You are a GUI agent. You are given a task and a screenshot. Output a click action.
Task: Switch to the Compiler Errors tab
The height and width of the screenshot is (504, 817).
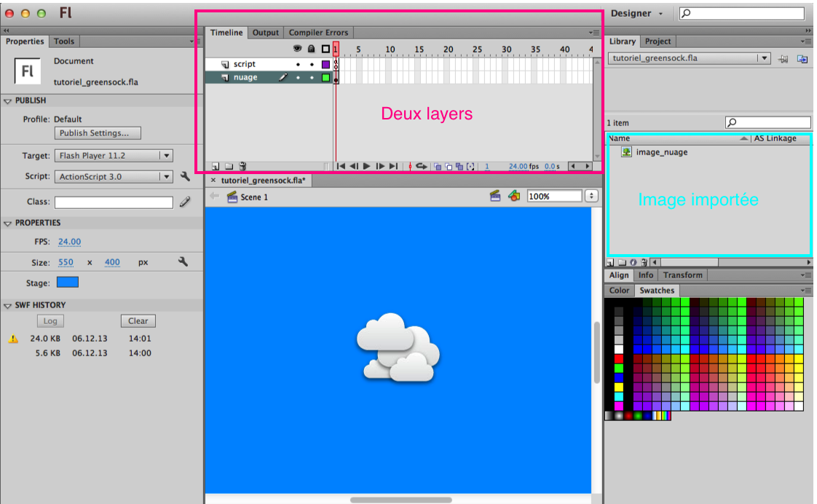point(318,32)
